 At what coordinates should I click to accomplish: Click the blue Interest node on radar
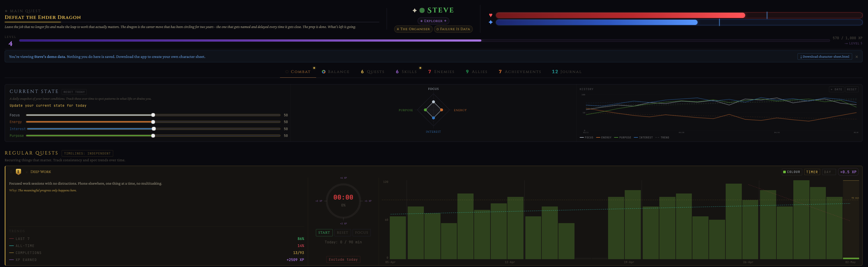433,118
